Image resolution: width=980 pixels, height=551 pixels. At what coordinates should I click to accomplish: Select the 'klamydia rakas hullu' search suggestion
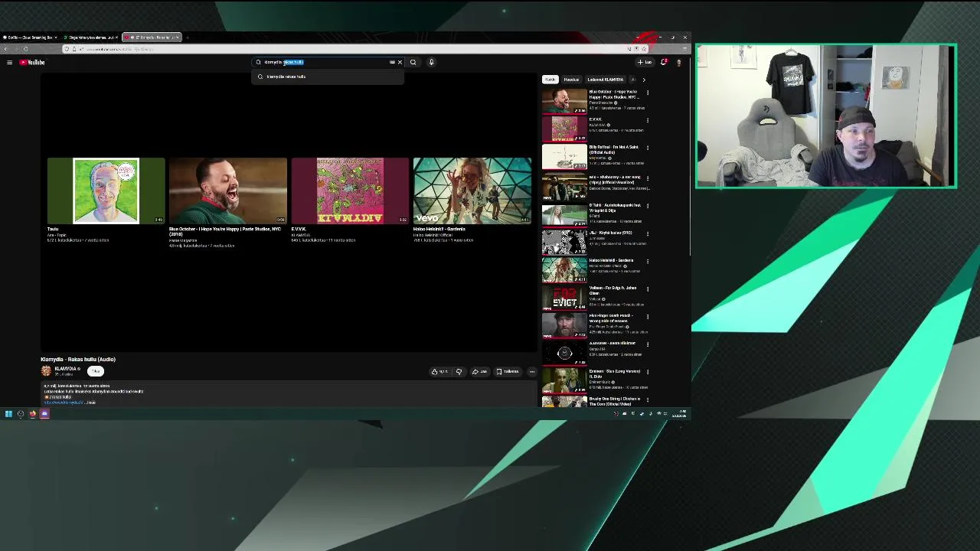click(x=328, y=77)
